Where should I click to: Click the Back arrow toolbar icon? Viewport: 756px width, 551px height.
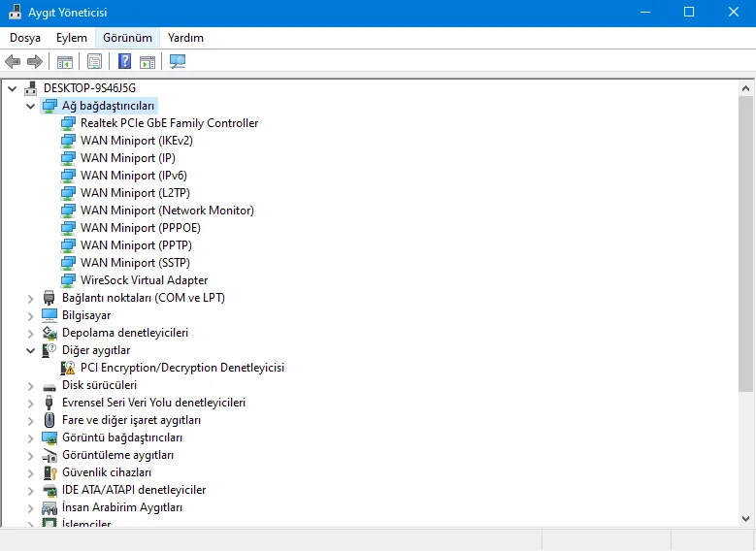[13, 61]
